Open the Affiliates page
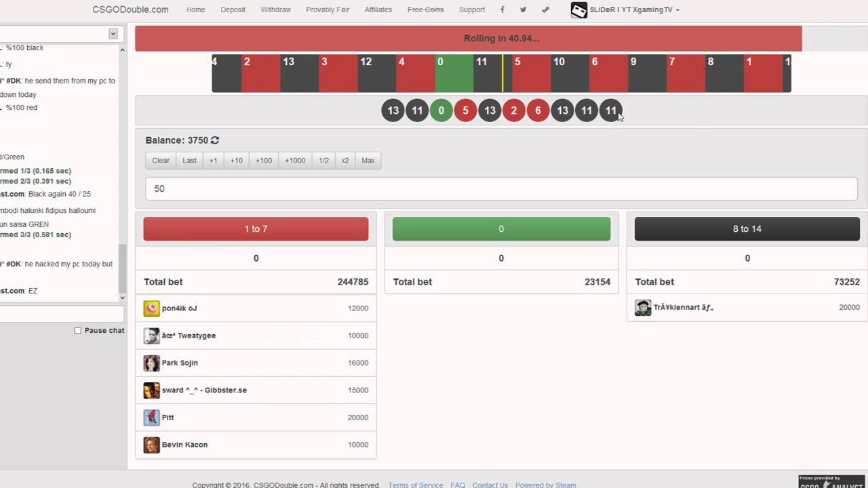 [x=378, y=9]
